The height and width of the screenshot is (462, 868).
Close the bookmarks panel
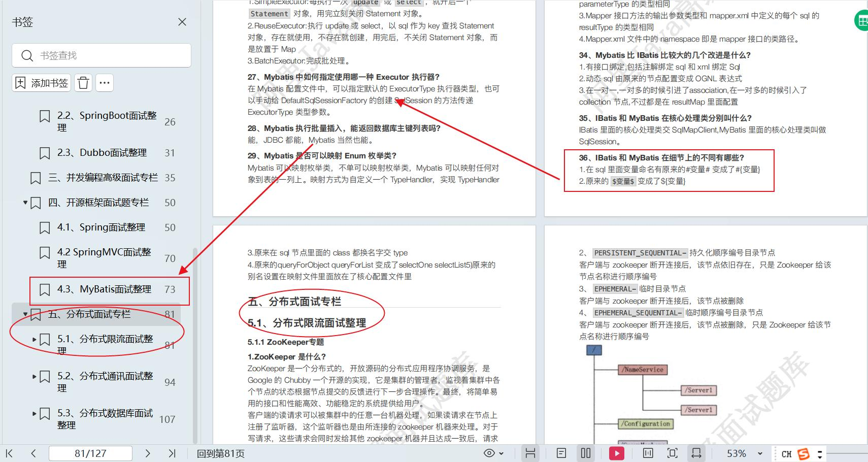[x=182, y=22]
